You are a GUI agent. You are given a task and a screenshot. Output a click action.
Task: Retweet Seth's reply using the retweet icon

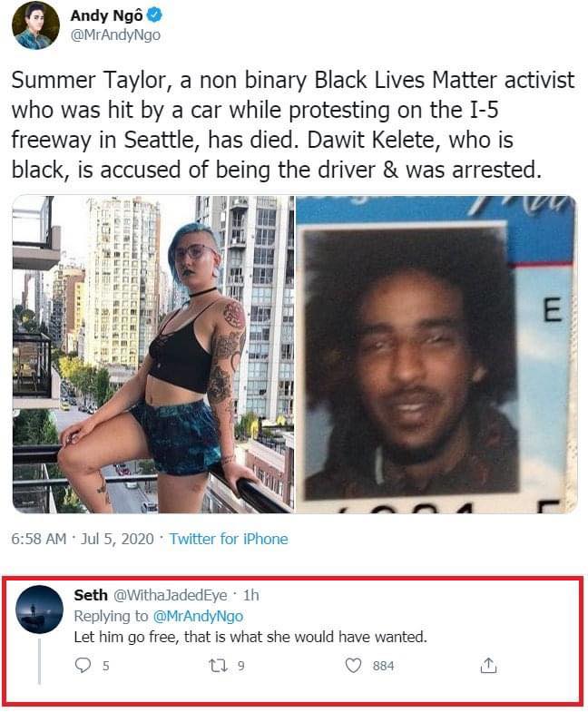click(217, 665)
